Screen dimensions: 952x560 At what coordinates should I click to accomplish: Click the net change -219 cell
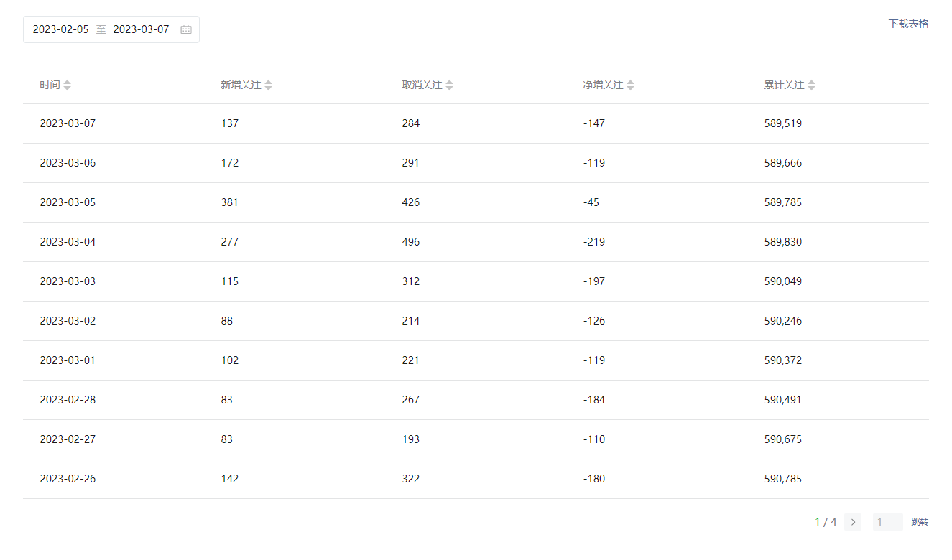point(594,242)
